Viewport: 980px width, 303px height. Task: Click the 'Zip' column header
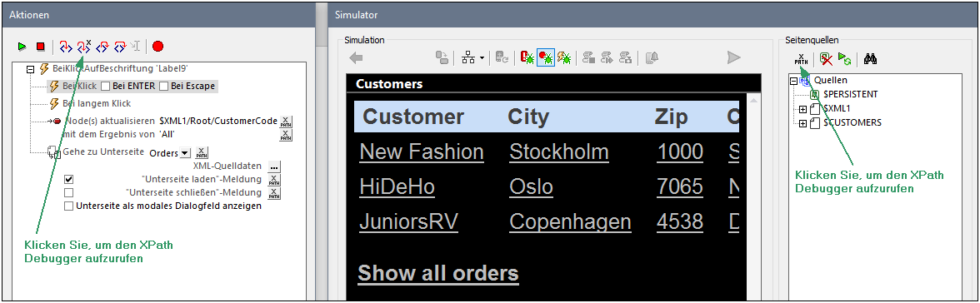pyautogui.click(x=672, y=117)
